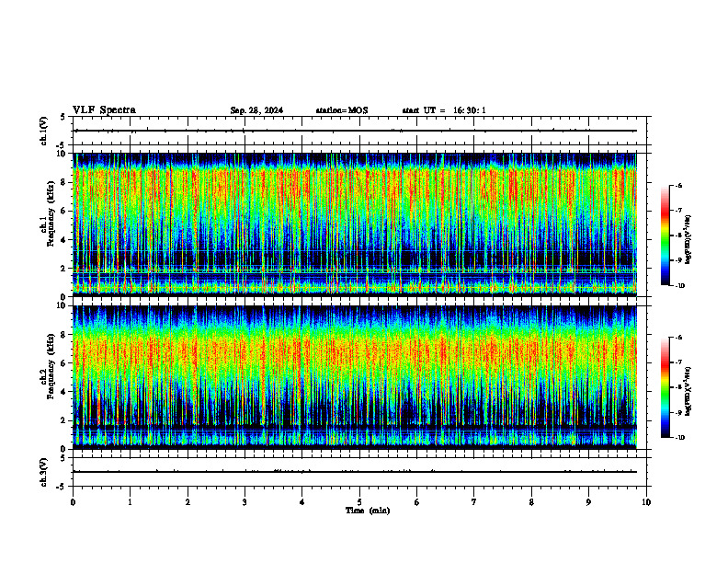Click time axis tick label "9"
This screenshot has height=563, width=728.
[x=588, y=502]
